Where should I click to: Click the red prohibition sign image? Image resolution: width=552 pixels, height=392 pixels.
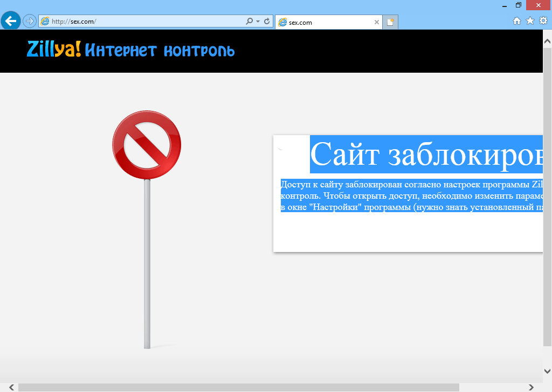147,145
